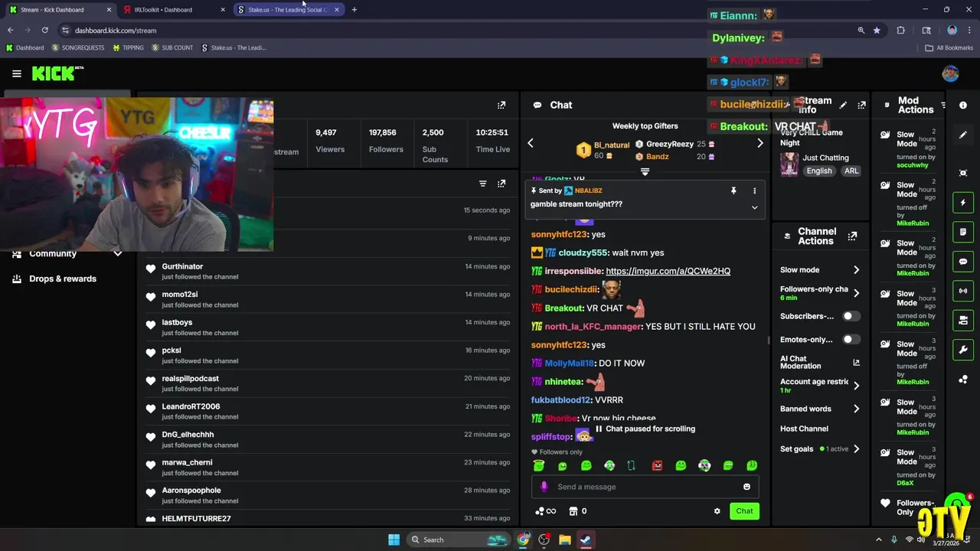This screenshot has height=551, width=980.
Task: Open Host Channel action
Action: pos(804,429)
